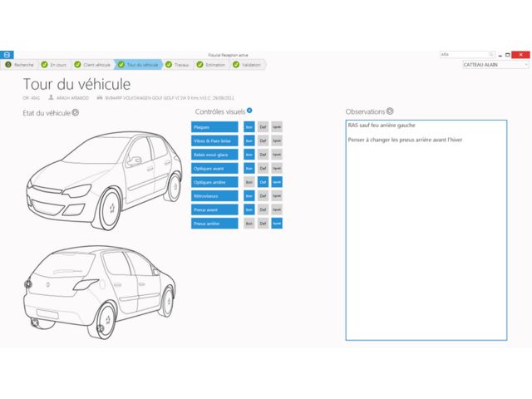This screenshot has width=532, height=399.
Task: Set Pneus arrière to Def
Action: 263,224
